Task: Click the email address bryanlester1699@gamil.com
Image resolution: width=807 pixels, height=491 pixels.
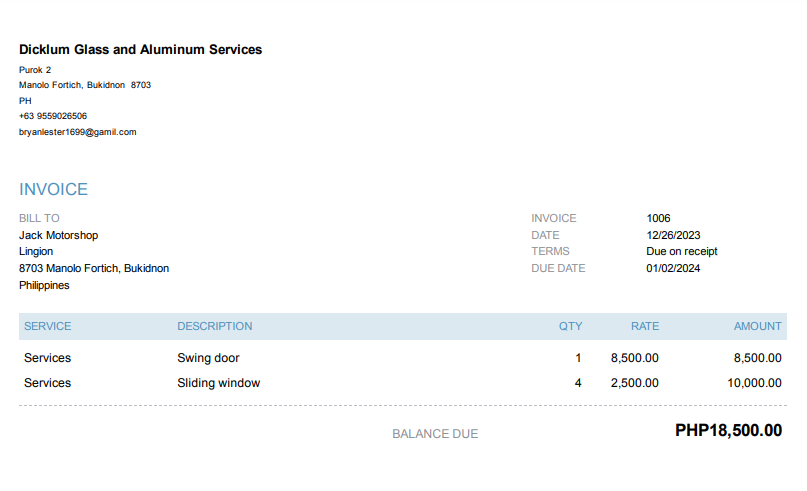Action: [77, 132]
